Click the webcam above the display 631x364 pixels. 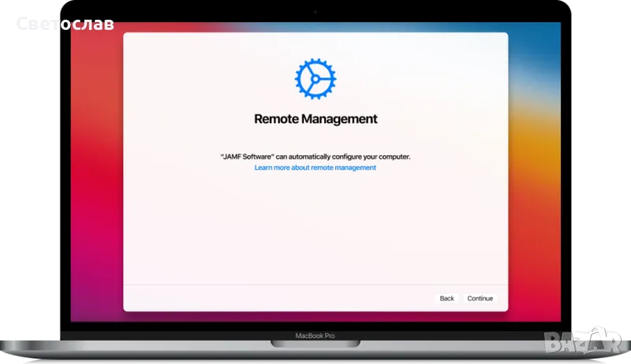315,13
